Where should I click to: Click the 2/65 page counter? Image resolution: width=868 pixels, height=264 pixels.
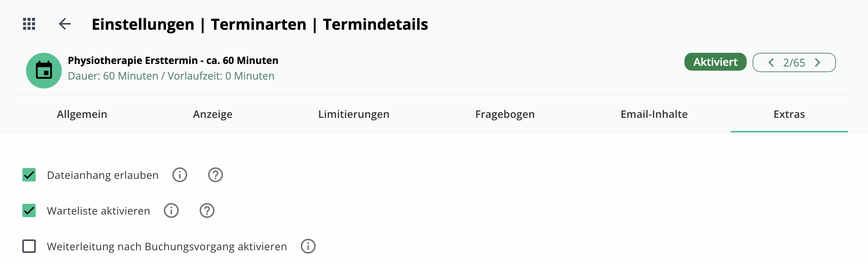(794, 62)
